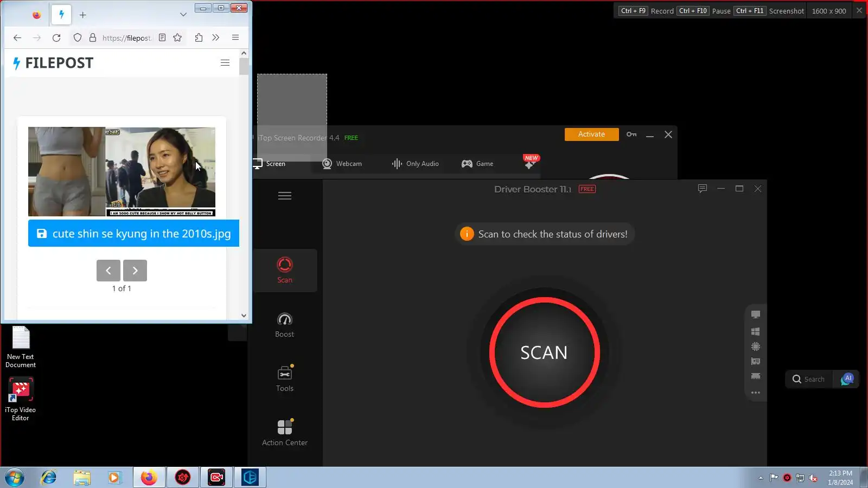This screenshot has width=868, height=488.
Task: Open the Windows Start menu
Action: (15, 478)
